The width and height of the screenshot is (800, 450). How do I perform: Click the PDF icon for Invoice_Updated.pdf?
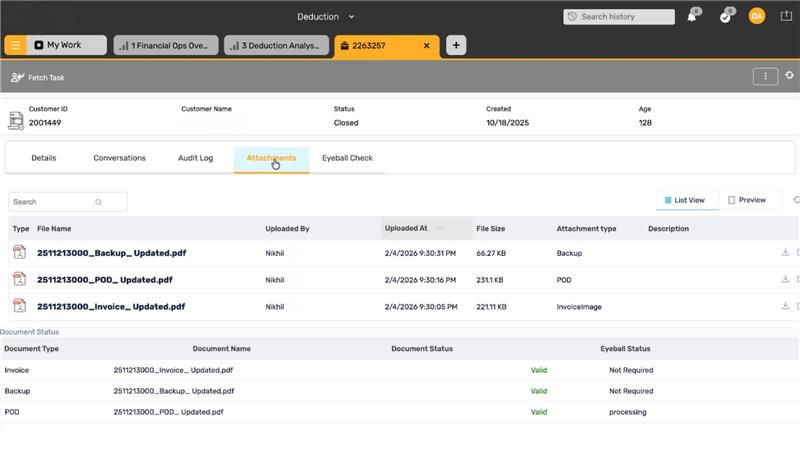click(19, 307)
